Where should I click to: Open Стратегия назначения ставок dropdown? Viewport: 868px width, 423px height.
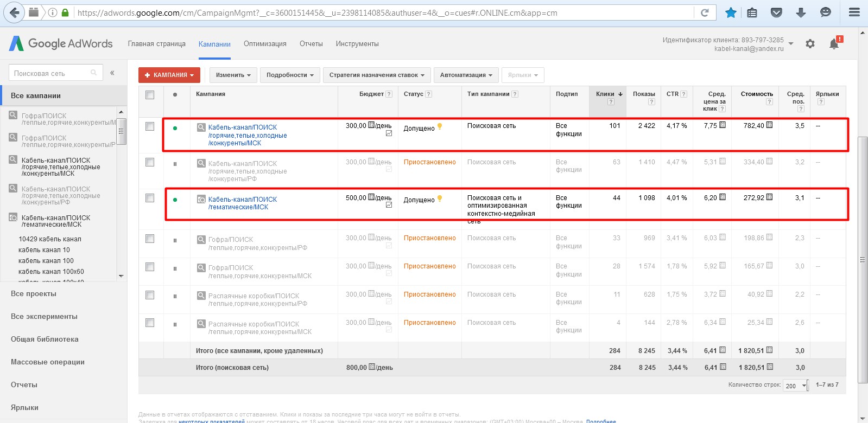(377, 75)
